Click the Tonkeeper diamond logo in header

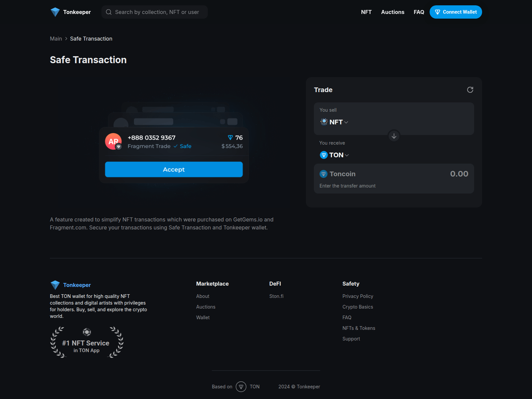tap(55, 12)
